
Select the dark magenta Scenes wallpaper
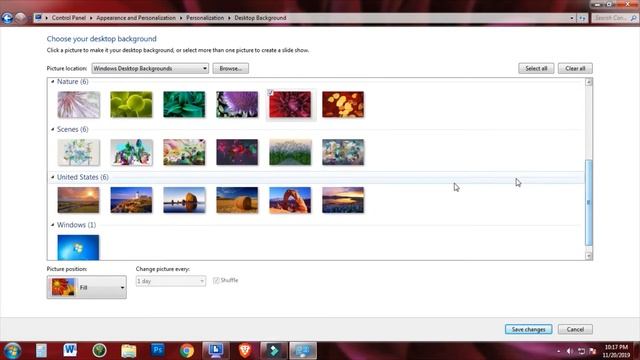tap(237, 152)
